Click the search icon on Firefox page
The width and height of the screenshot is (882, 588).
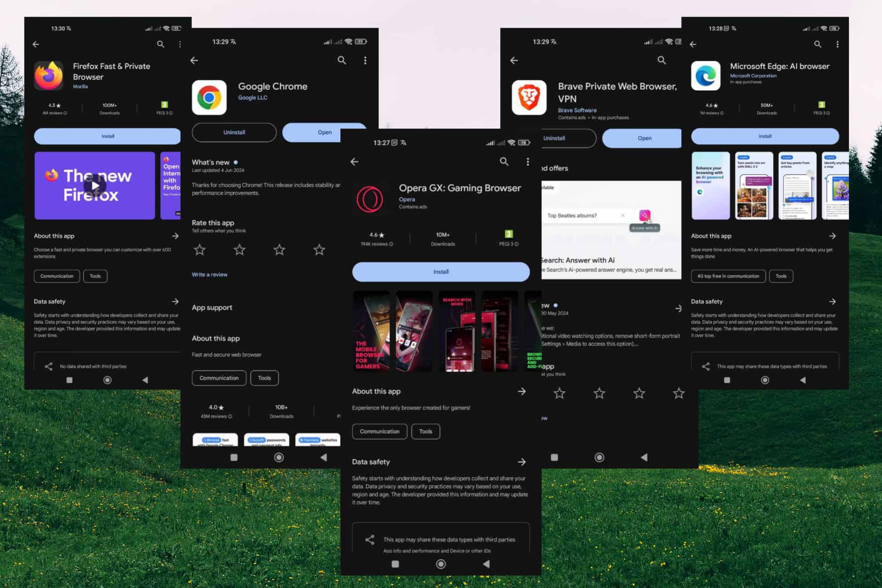[159, 45]
